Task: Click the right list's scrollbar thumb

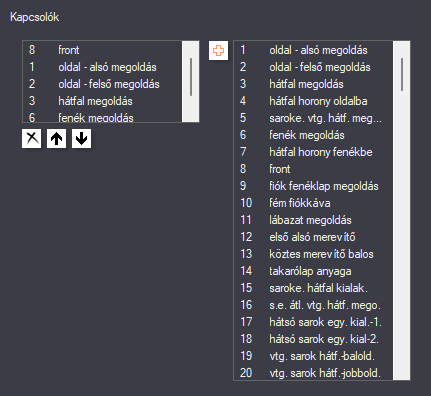Action: point(402,74)
